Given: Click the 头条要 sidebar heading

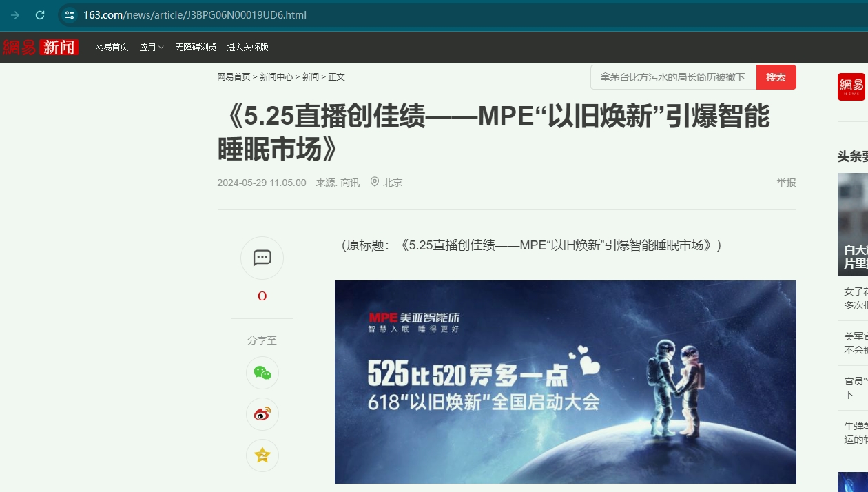Looking at the screenshot, I should coord(853,156).
